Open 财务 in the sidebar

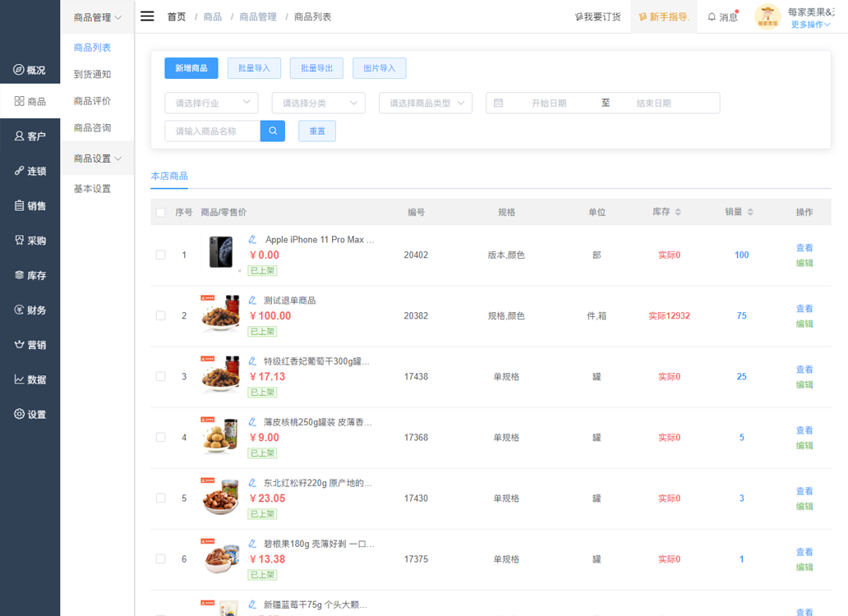[x=30, y=310]
